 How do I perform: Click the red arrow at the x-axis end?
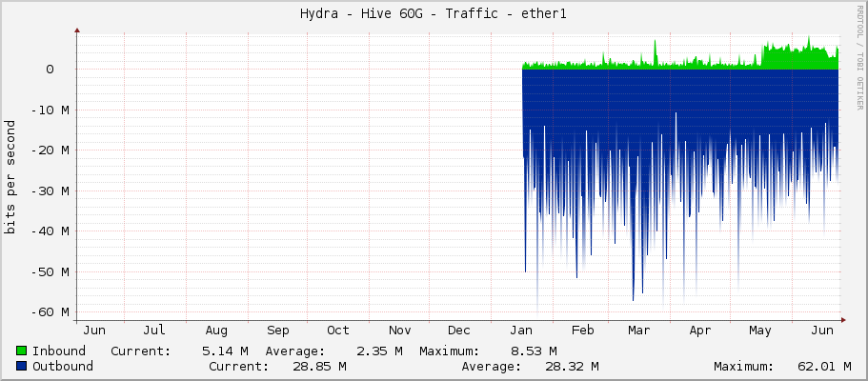pyautogui.click(x=843, y=320)
